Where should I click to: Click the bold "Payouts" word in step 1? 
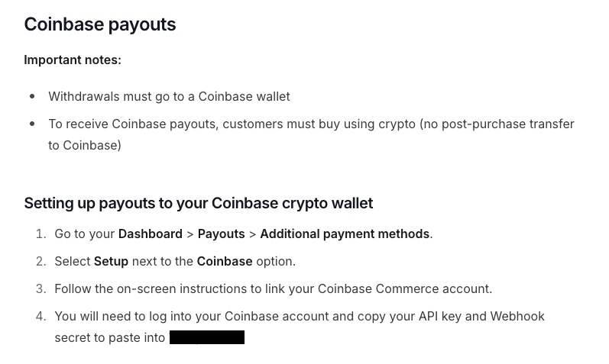pyautogui.click(x=222, y=234)
